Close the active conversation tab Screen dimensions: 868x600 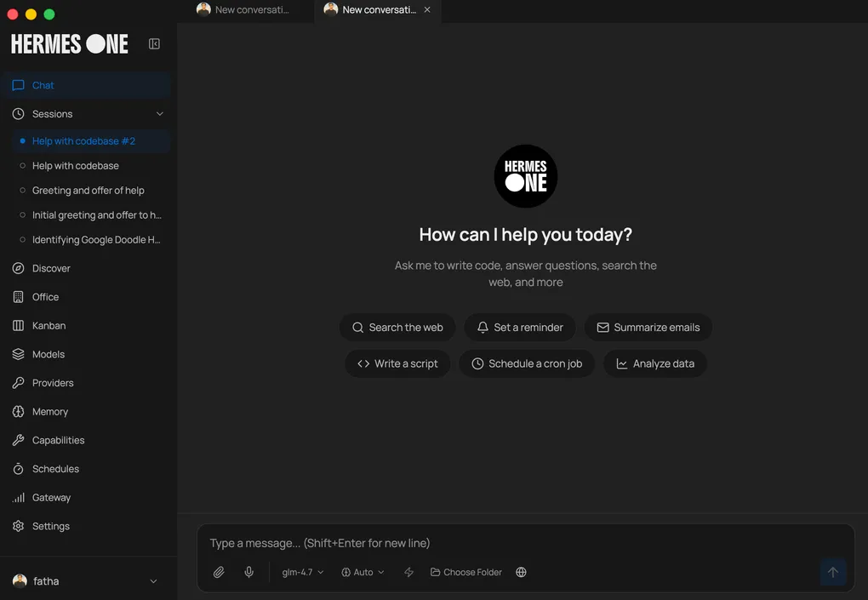427,9
